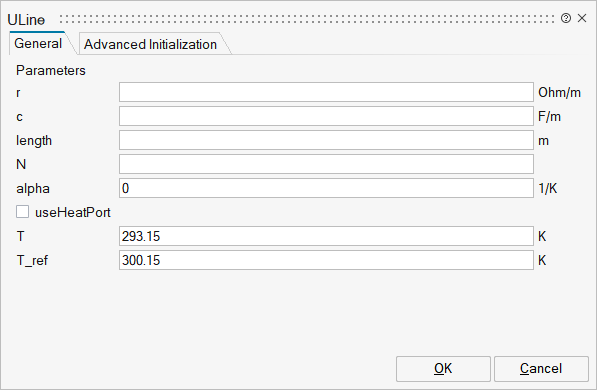The image size is (597, 390).
Task: Enable the useHeatPort checkbox
Action: click(x=22, y=212)
